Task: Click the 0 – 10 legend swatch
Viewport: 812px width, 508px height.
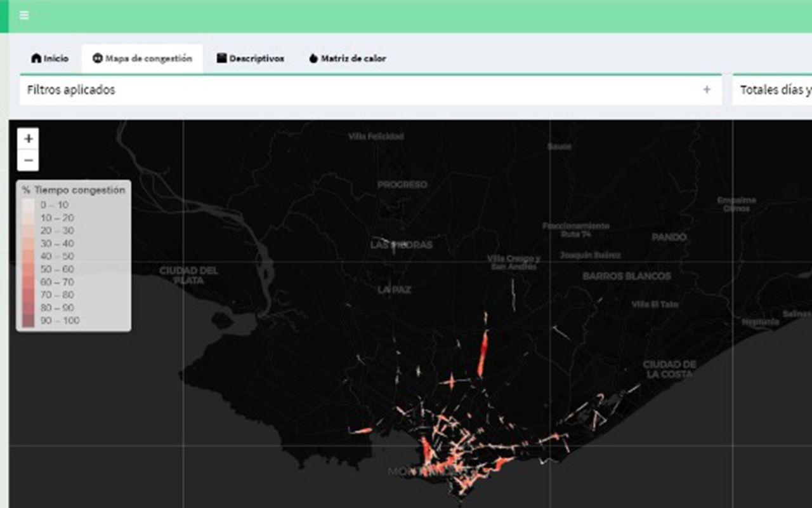Action: coord(28,205)
